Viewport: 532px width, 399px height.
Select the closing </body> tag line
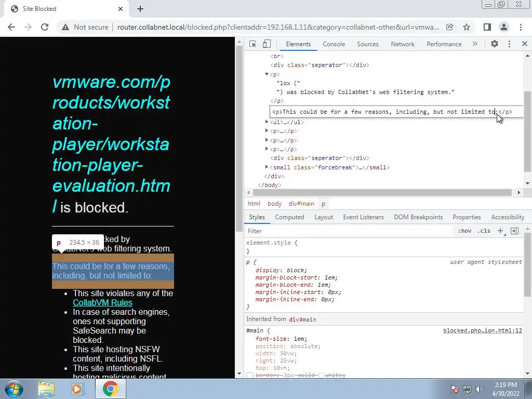tap(270, 185)
